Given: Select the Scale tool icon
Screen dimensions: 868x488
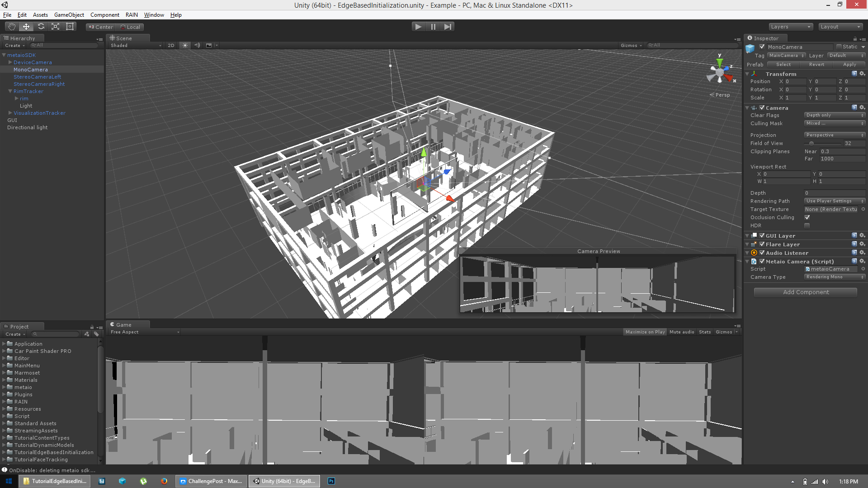Looking at the screenshot, I should pos(56,27).
